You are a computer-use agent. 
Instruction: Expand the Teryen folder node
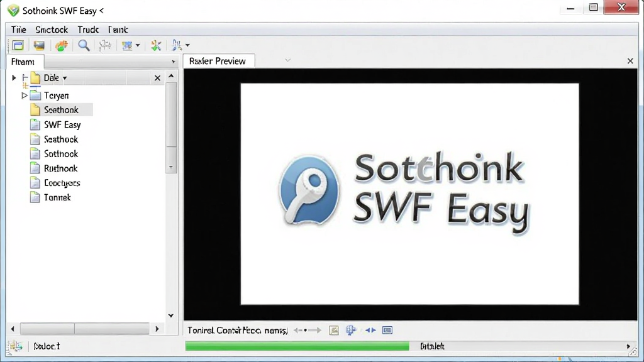pos(25,96)
